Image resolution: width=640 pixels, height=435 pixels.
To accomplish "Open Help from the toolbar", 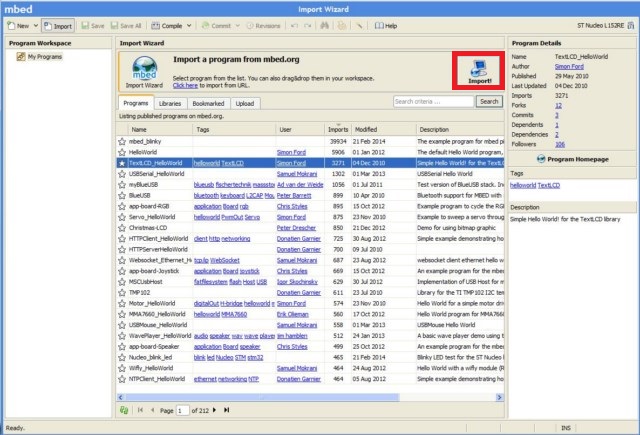I will click(386, 26).
